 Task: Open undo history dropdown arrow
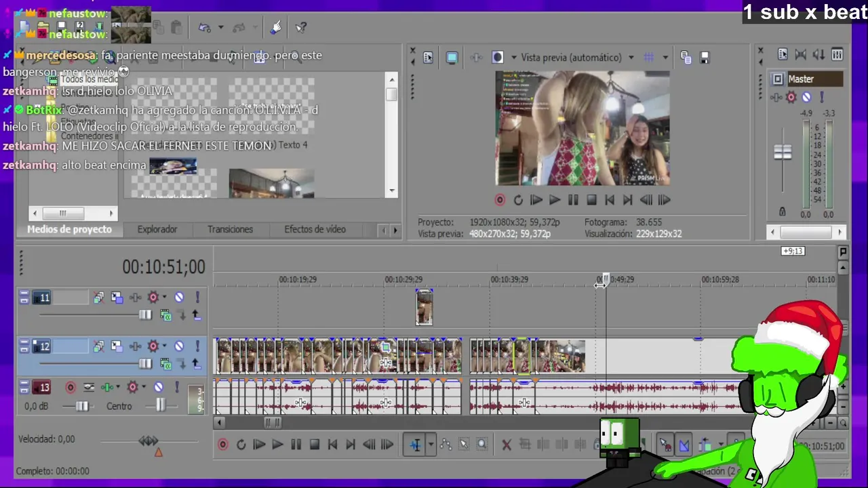[x=221, y=28]
